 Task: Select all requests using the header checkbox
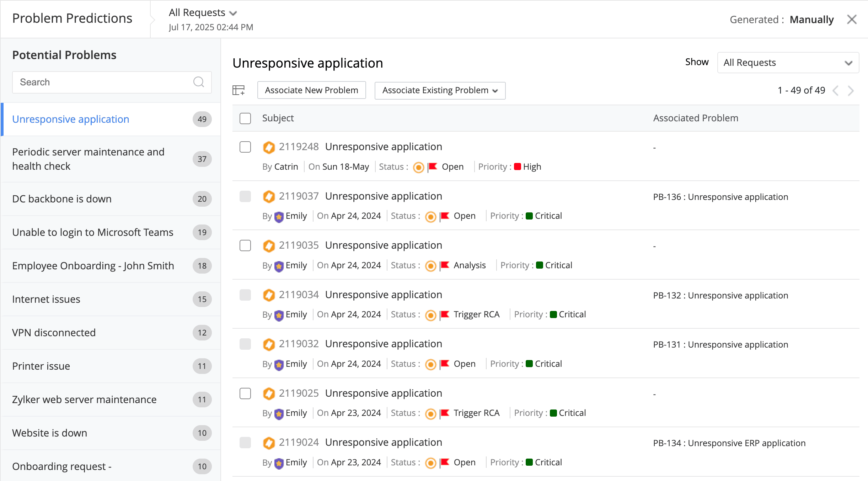[x=245, y=118]
